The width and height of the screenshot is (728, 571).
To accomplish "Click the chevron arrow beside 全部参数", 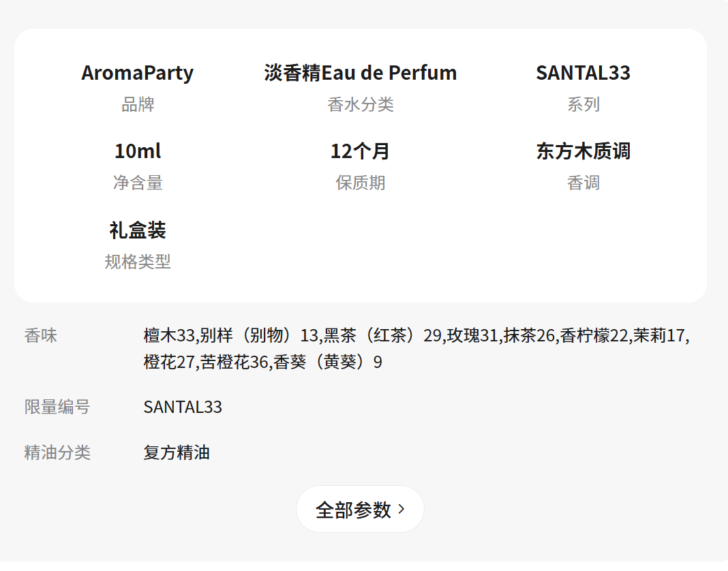I will (x=401, y=509).
